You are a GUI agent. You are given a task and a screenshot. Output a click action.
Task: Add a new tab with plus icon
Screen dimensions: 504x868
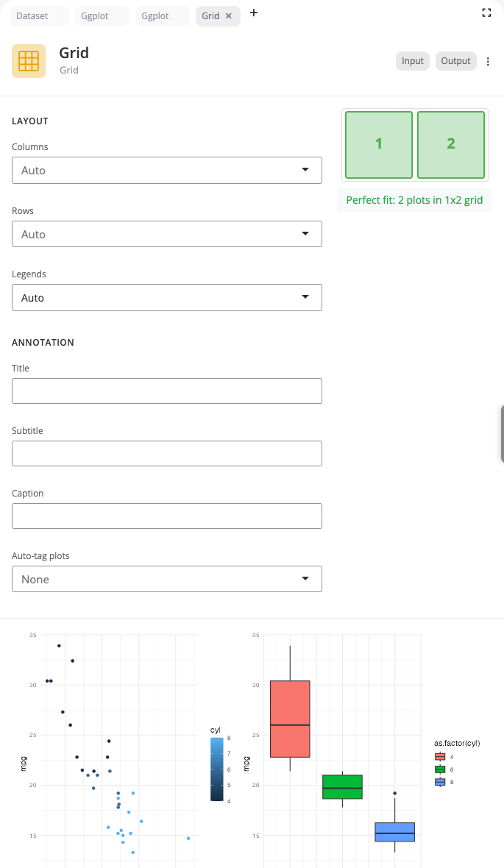pyautogui.click(x=254, y=13)
